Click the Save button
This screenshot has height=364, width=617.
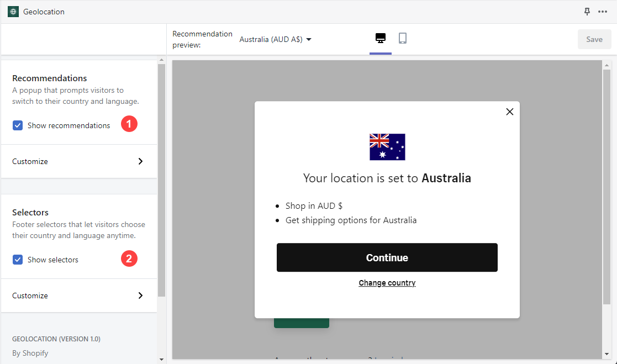point(594,39)
